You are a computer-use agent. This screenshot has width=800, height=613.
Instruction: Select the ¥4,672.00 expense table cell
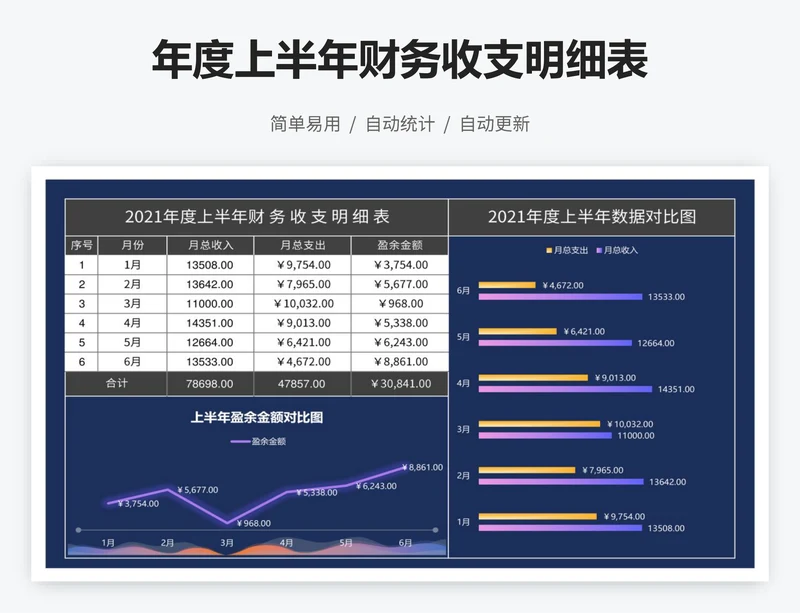(x=303, y=362)
